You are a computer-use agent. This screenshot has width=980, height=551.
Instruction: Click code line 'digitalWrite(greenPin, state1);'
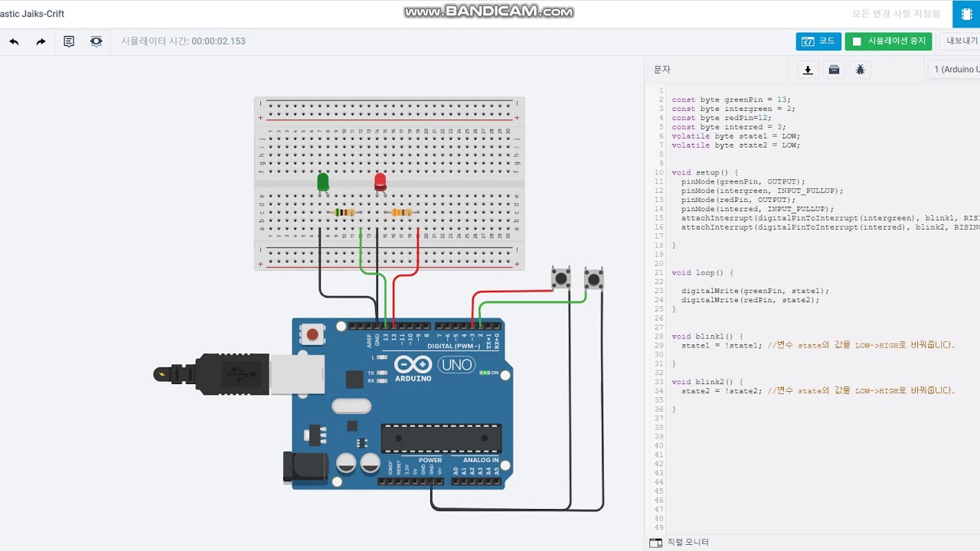click(x=755, y=291)
